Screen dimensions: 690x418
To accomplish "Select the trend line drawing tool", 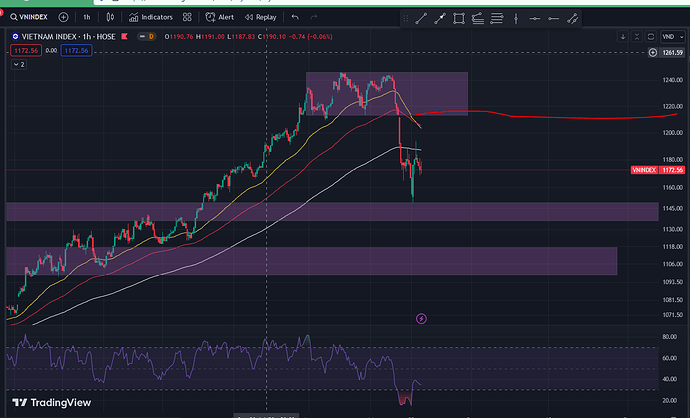I will pos(420,17).
